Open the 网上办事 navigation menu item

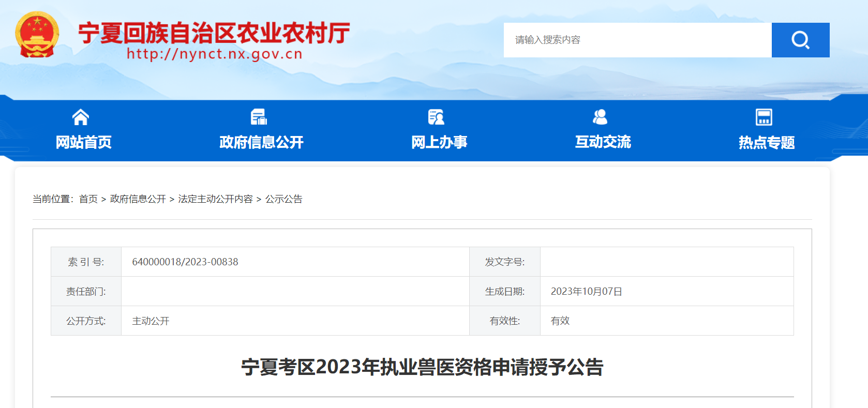point(439,142)
